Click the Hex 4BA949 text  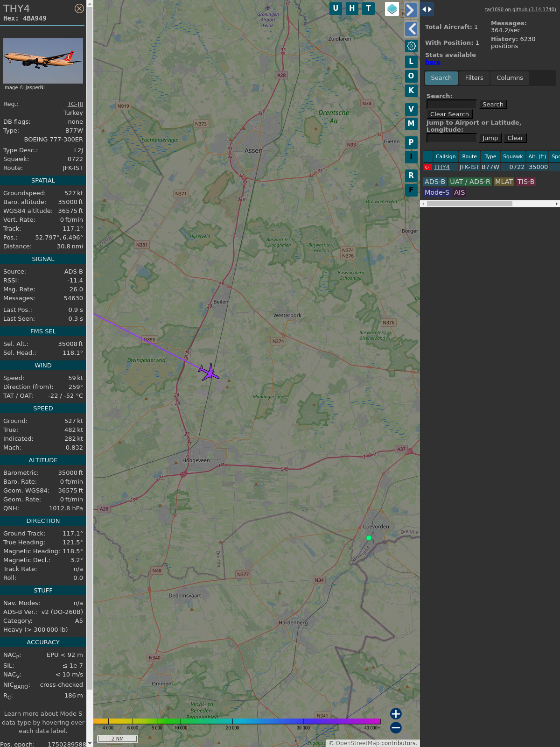tap(25, 19)
